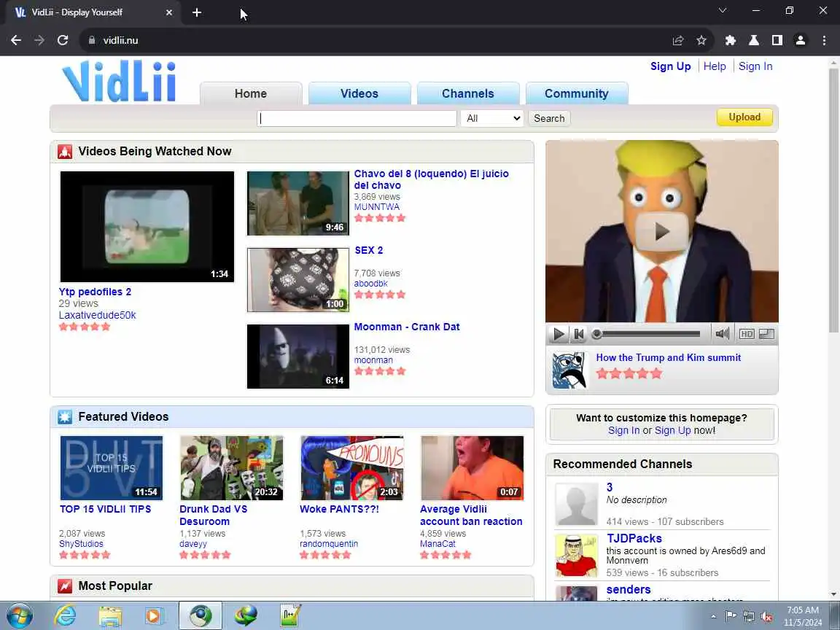840x630 pixels.
Task: Switch to the Home tab
Action: coord(251,93)
